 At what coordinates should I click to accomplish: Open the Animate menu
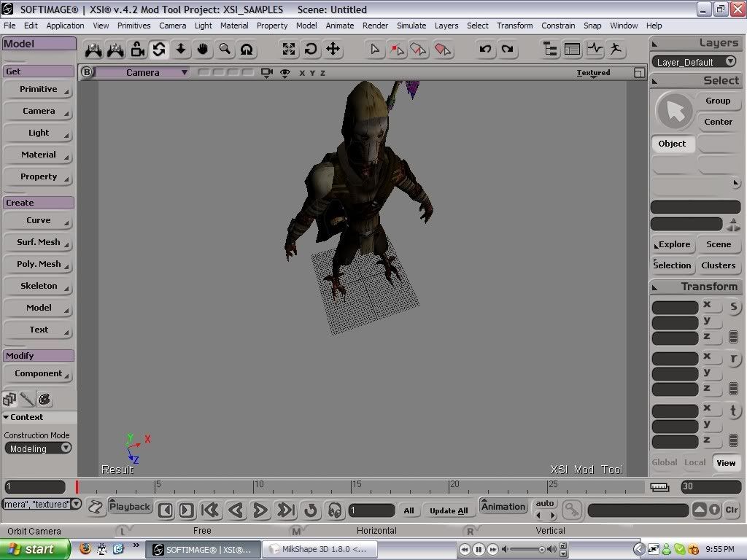coord(340,26)
